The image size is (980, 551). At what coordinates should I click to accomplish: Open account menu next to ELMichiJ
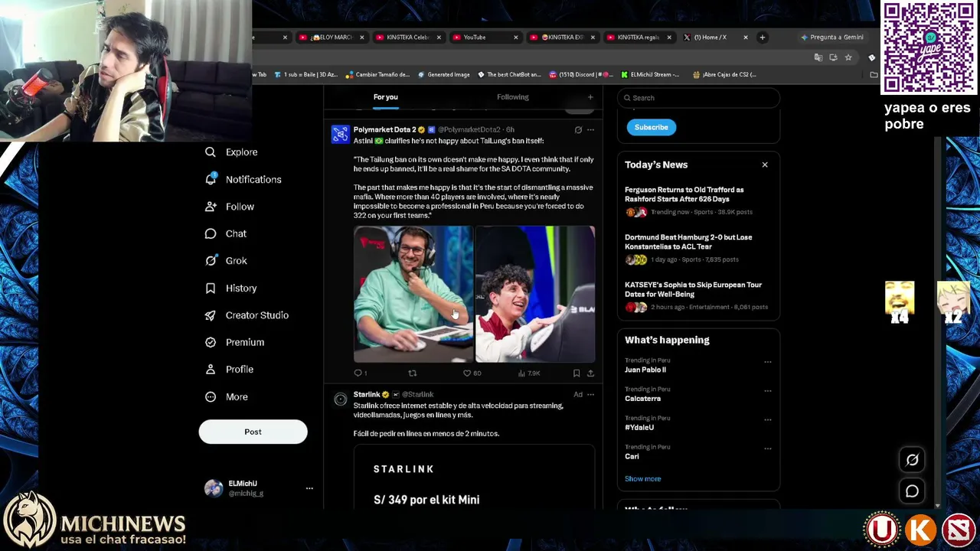[309, 488]
